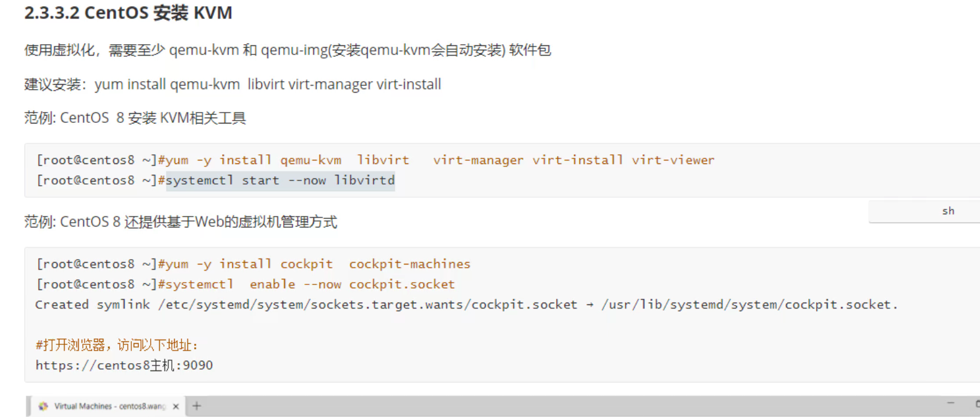Viewport: 980px width, 417px height.
Task: Open the https://centos8主机:9090 address
Action: pyautogui.click(x=124, y=365)
